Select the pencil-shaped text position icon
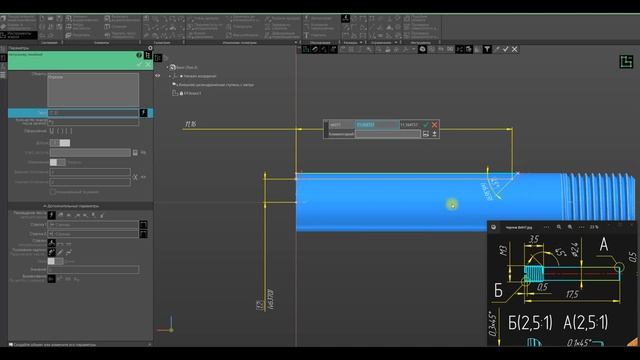This screenshot has width=640, height=360. pyautogui.click(x=60, y=252)
